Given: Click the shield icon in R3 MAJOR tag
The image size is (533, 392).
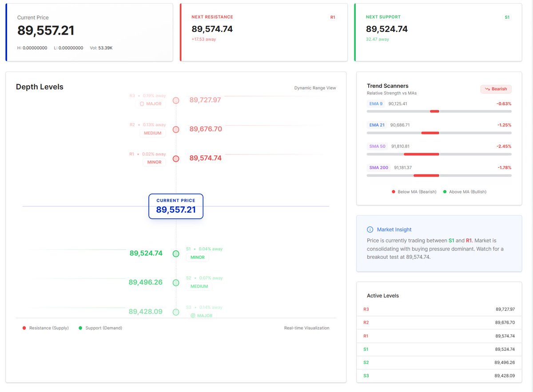Looking at the screenshot, I should 142,104.
